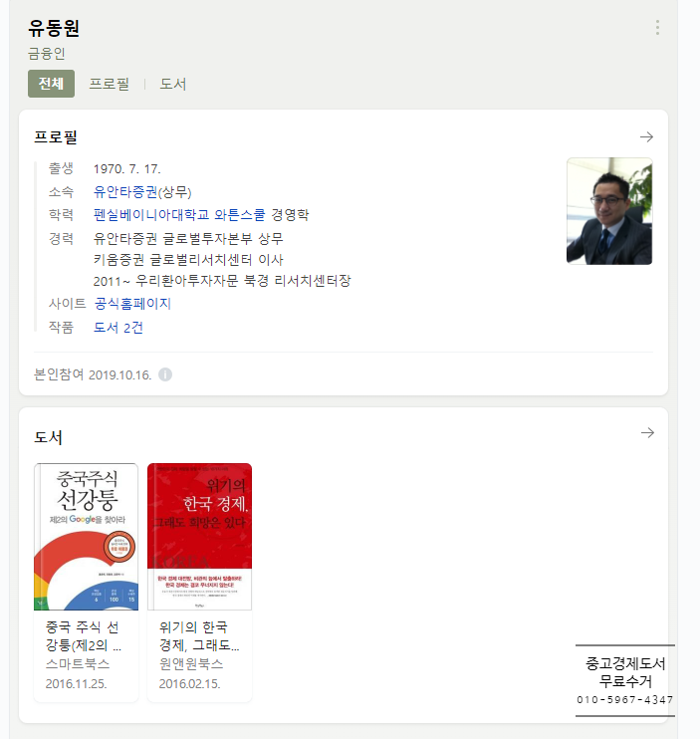This screenshot has height=739, width=700.
Task: Switch to the 프로필 tab
Action: pyautogui.click(x=110, y=84)
